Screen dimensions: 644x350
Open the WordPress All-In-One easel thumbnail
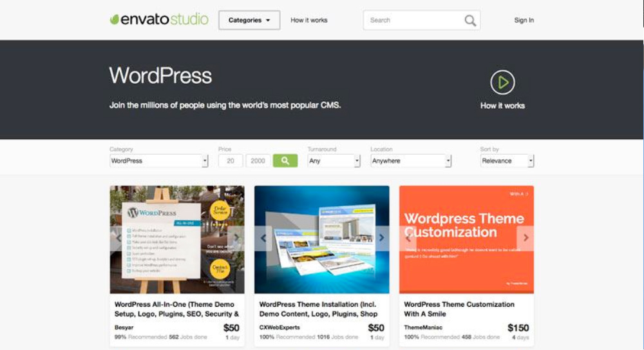point(177,239)
